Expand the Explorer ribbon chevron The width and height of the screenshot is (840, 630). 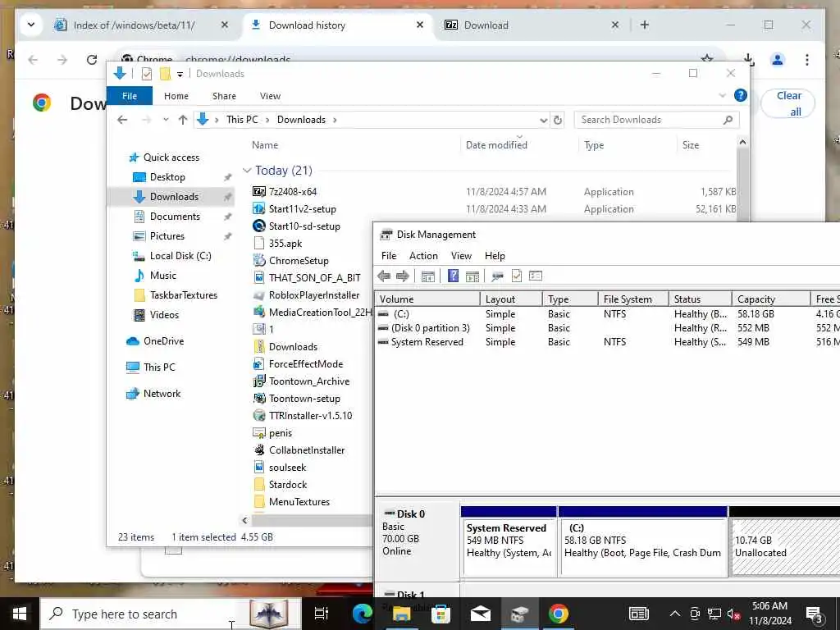[x=722, y=95]
